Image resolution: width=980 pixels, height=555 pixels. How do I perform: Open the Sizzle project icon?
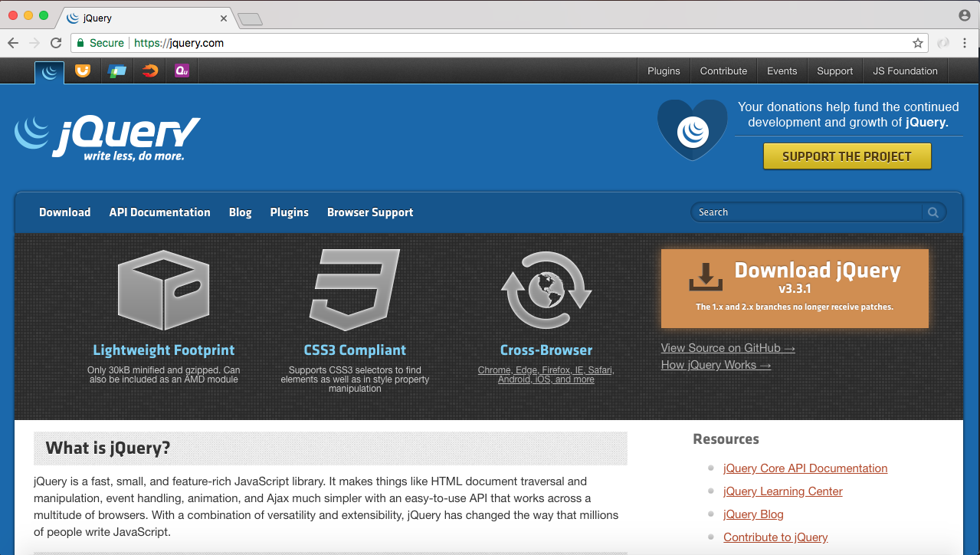[149, 71]
